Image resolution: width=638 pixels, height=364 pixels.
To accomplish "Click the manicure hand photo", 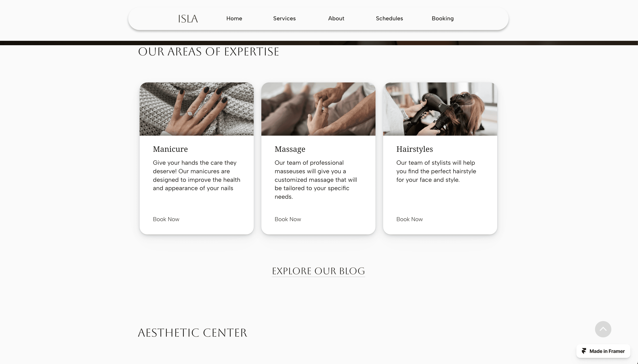I will pos(196,109).
